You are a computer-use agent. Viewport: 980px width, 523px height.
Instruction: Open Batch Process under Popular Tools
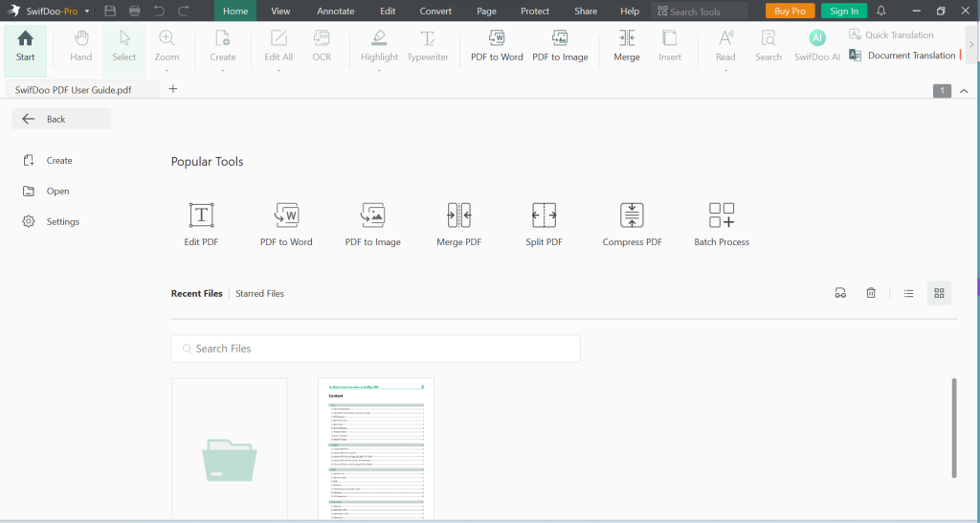tap(722, 224)
